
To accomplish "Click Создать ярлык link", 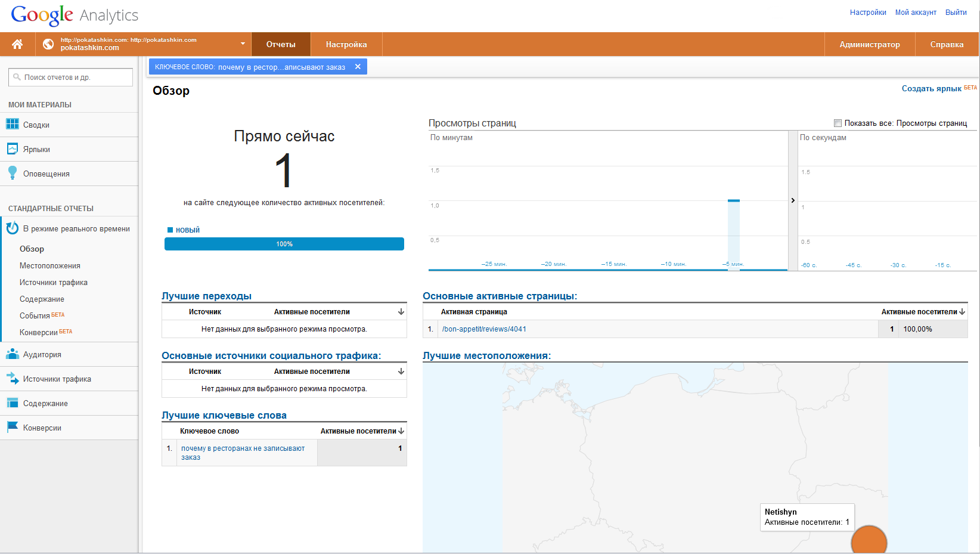I will coord(931,88).
